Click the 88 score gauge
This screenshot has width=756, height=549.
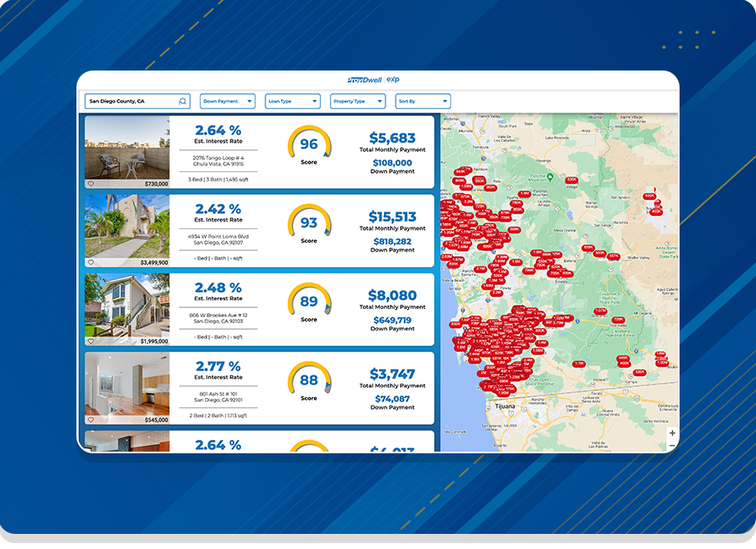(x=309, y=381)
